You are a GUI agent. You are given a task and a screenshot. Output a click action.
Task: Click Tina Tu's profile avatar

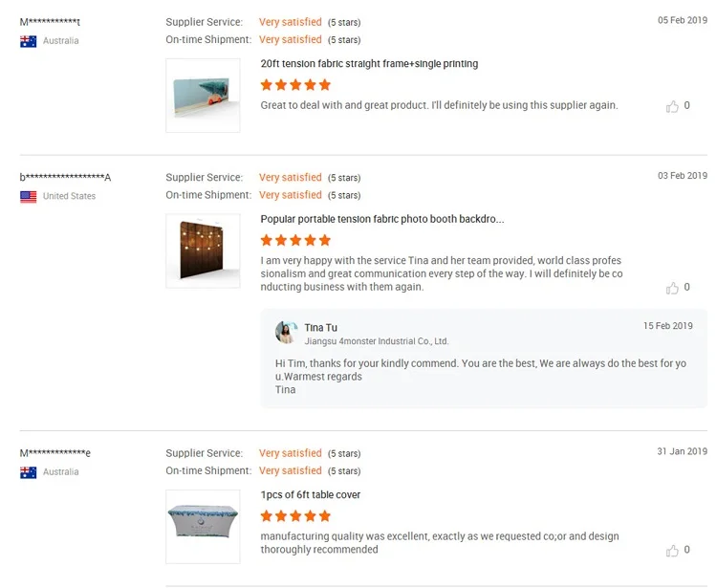point(286,333)
